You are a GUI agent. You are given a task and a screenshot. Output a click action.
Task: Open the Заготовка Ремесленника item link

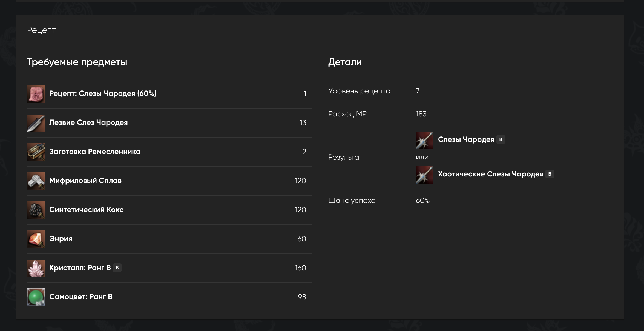coord(94,152)
